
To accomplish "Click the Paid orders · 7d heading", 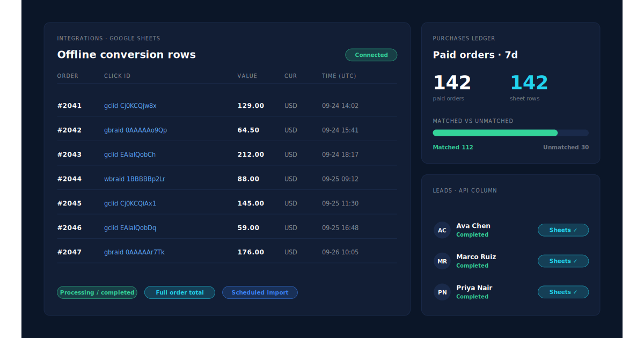I will (475, 55).
